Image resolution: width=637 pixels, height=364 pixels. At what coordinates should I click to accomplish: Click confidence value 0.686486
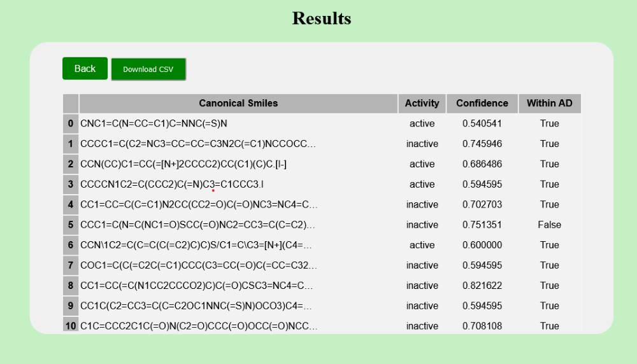(482, 164)
